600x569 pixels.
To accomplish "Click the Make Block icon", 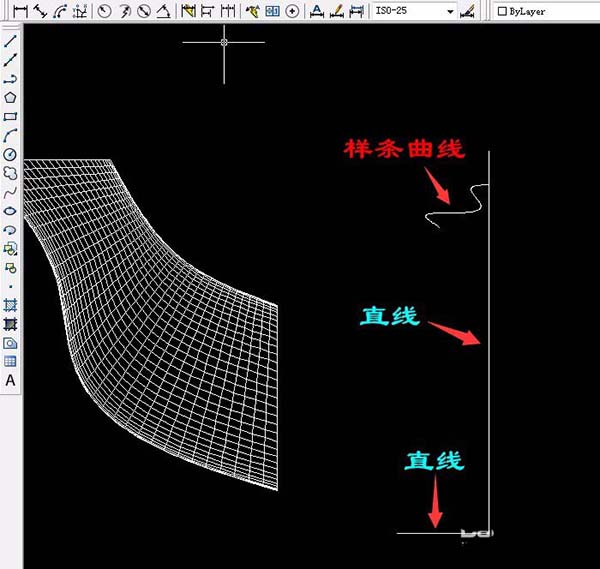I will 10,267.
